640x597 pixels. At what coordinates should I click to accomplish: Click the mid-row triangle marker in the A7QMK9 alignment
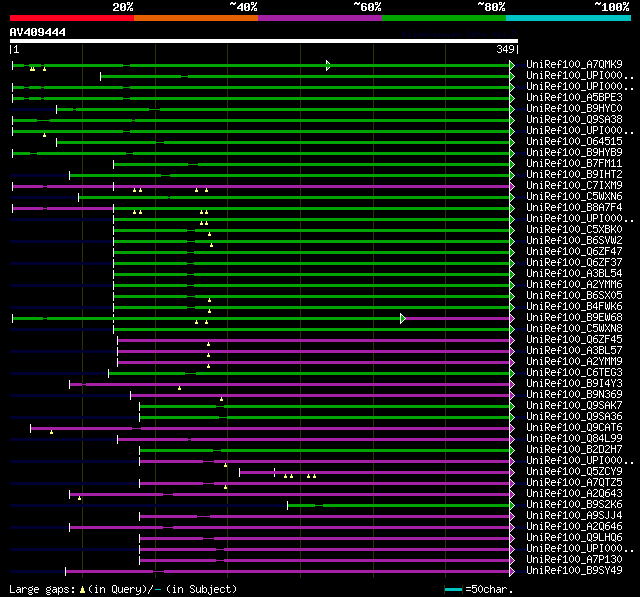click(328, 65)
